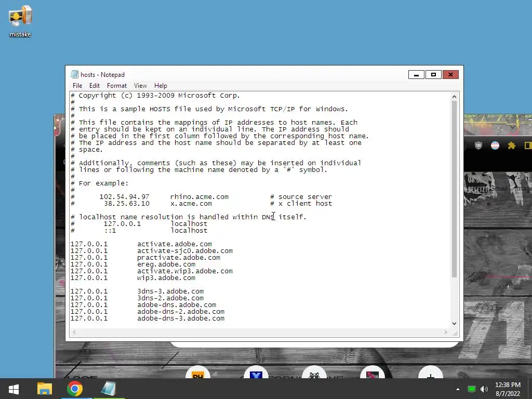Open the Chrome extensions puzzle icon
Image resolution: width=532 pixels, height=399 pixels.
(512, 145)
